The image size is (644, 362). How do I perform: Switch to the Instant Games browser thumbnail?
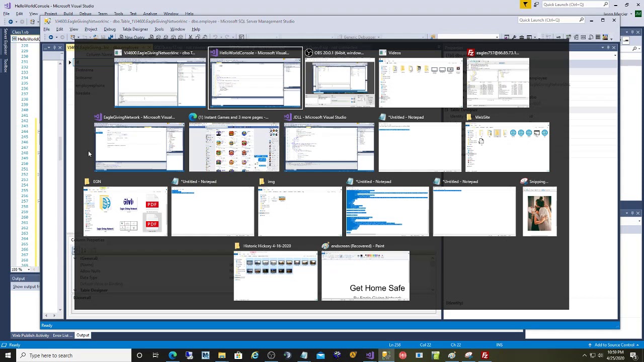234,147
